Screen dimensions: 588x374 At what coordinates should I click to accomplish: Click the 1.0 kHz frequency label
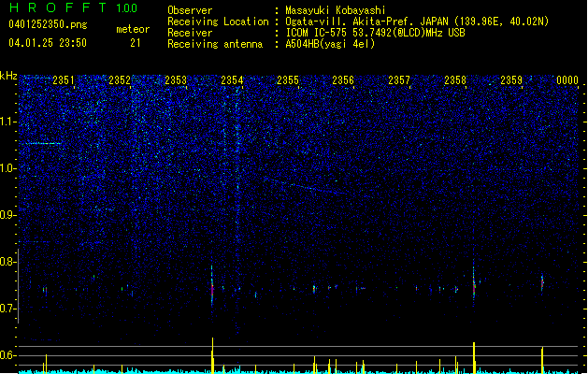(x=8, y=169)
